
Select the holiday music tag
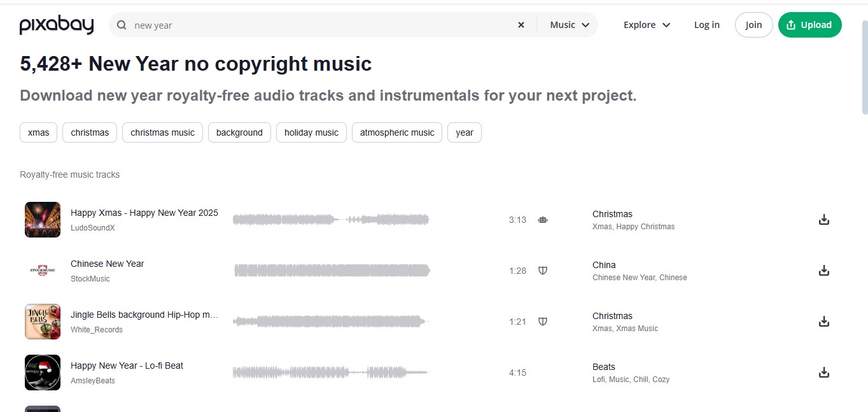311,132
